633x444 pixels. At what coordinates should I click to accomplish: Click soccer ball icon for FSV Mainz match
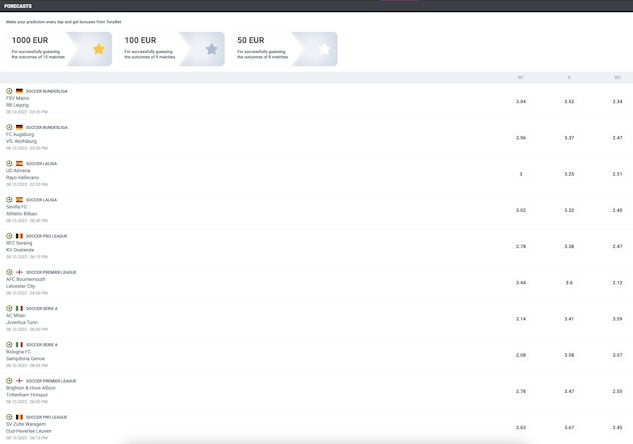[9, 91]
